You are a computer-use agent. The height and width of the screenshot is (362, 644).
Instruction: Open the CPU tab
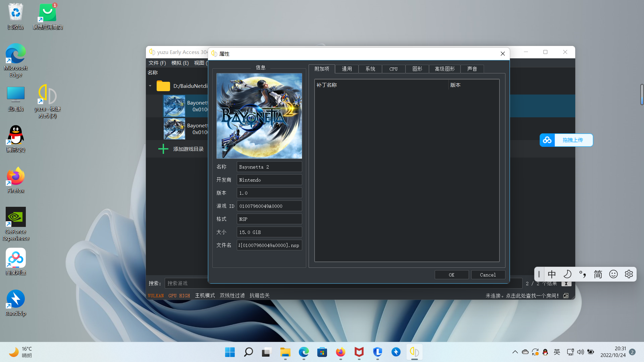[393, 69]
